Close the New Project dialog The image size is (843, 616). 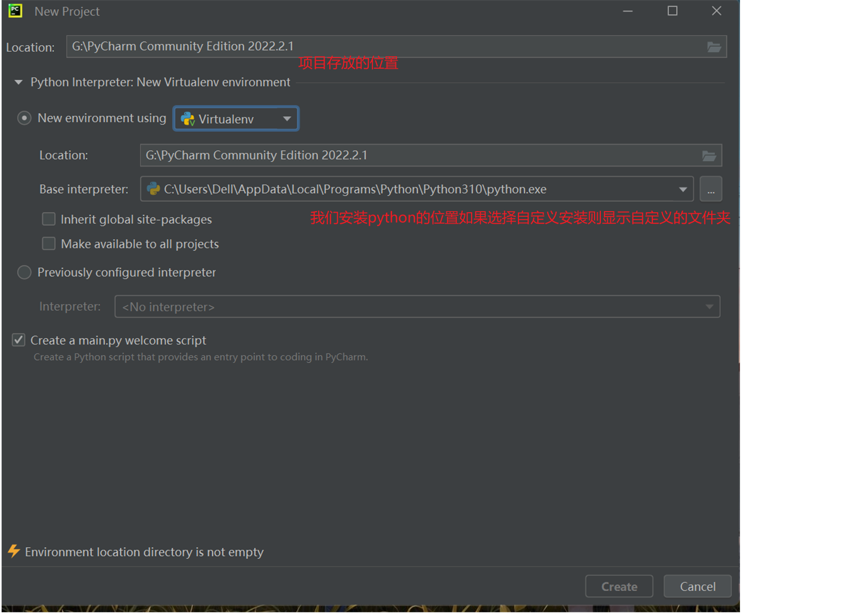716,11
